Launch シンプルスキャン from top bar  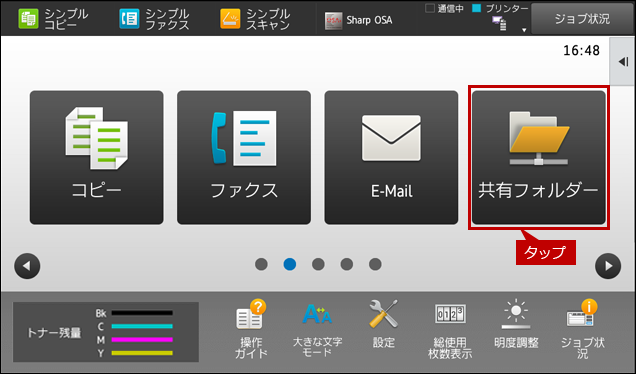pyautogui.click(x=255, y=19)
